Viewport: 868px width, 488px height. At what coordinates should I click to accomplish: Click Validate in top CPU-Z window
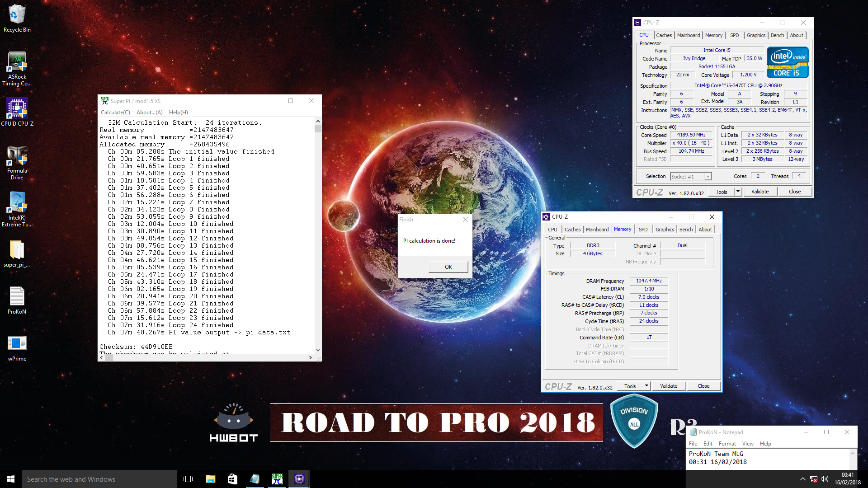pyautogui.click(x=760, y=192)
